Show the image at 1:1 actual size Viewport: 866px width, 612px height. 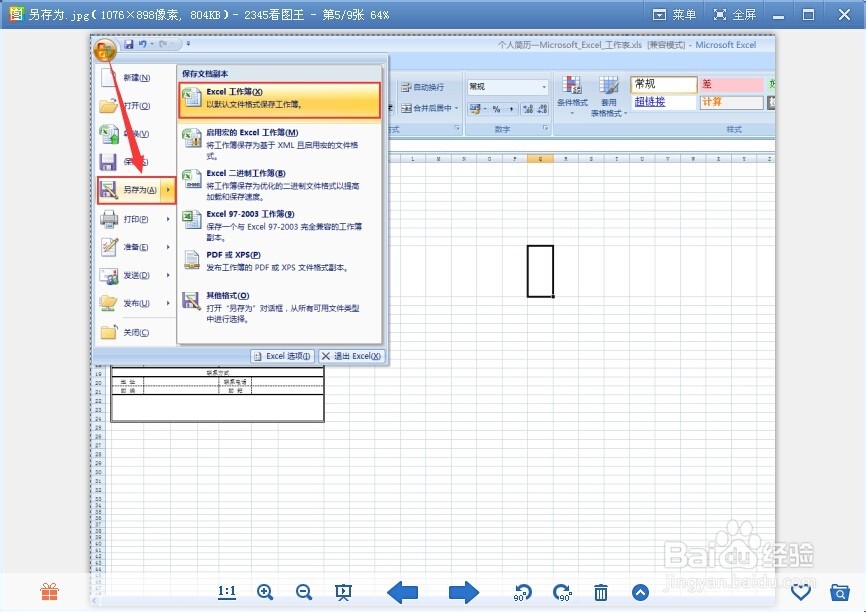tap(226, 592)
